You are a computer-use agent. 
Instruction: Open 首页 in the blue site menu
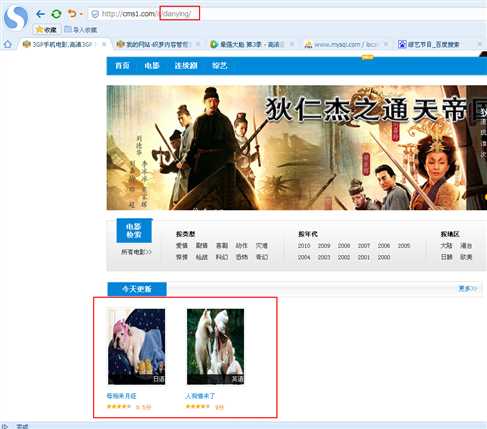[x=122, y=66]
